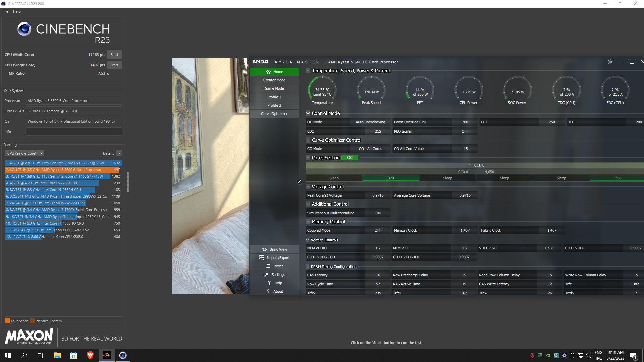Image resolution: width=644 pixels, height=362 pixels.
Task: Click the bug icon in title bar
Action: [x=610, y=62]
